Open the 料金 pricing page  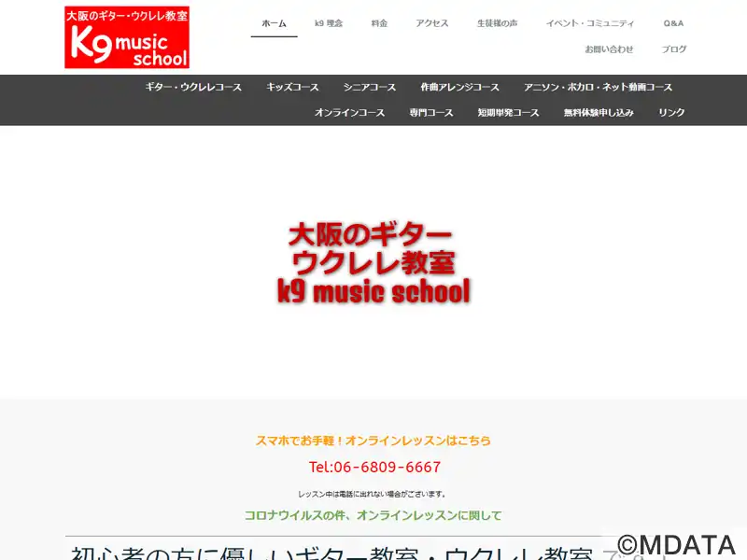[379, 23]
